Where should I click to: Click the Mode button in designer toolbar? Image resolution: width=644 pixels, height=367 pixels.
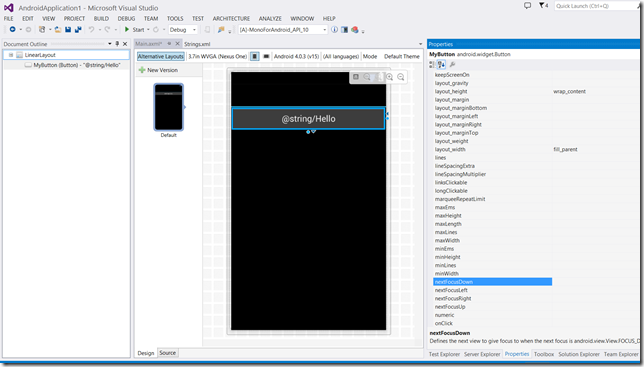click(370, 56)
